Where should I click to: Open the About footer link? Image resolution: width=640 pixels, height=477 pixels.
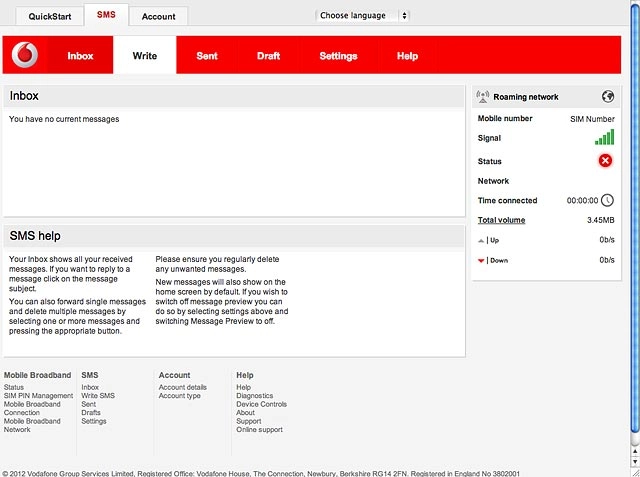245,413
